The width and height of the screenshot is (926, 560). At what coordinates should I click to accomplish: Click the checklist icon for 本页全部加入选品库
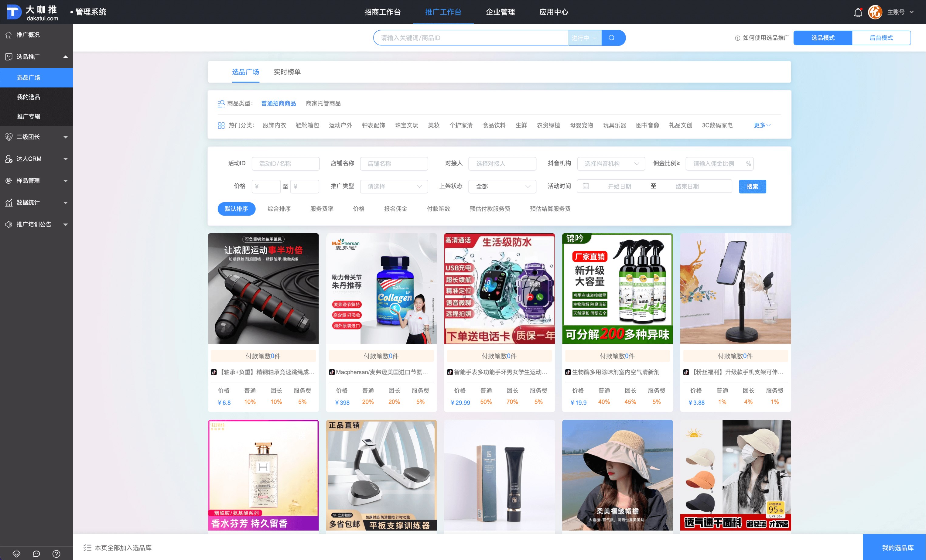[87, 548]
